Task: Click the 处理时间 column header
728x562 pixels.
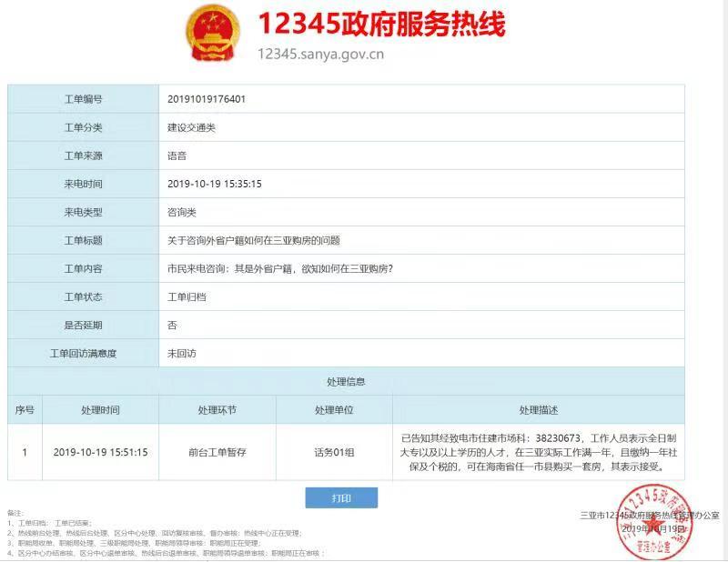Action: point(100,410)
